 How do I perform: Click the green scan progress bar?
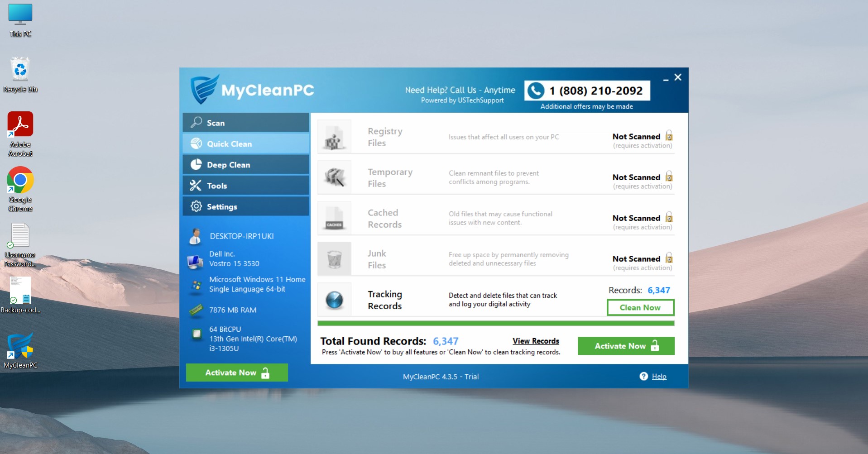click(496, 323)
